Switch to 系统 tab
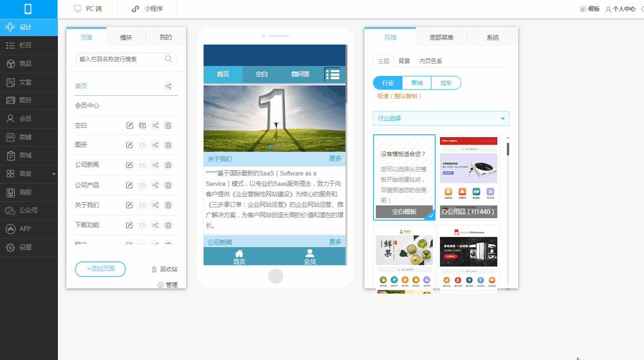Image resolution: width=644 pixels, height=360 pixels. (493, 37)
